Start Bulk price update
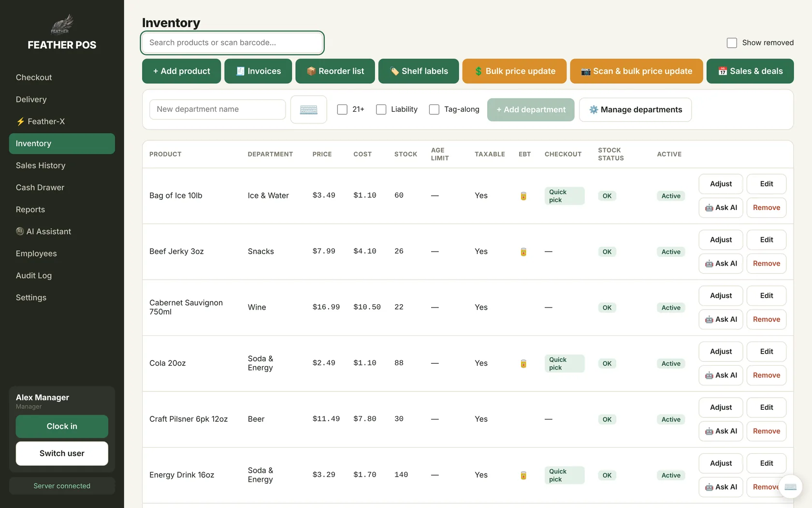Screen dimensions: 812x508 (514, 71)
